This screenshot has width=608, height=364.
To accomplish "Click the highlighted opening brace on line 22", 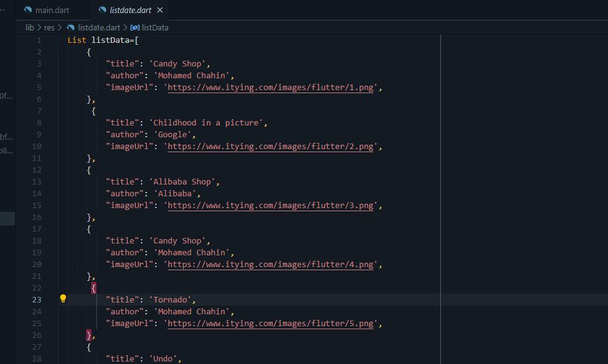I will pos(93,288).
